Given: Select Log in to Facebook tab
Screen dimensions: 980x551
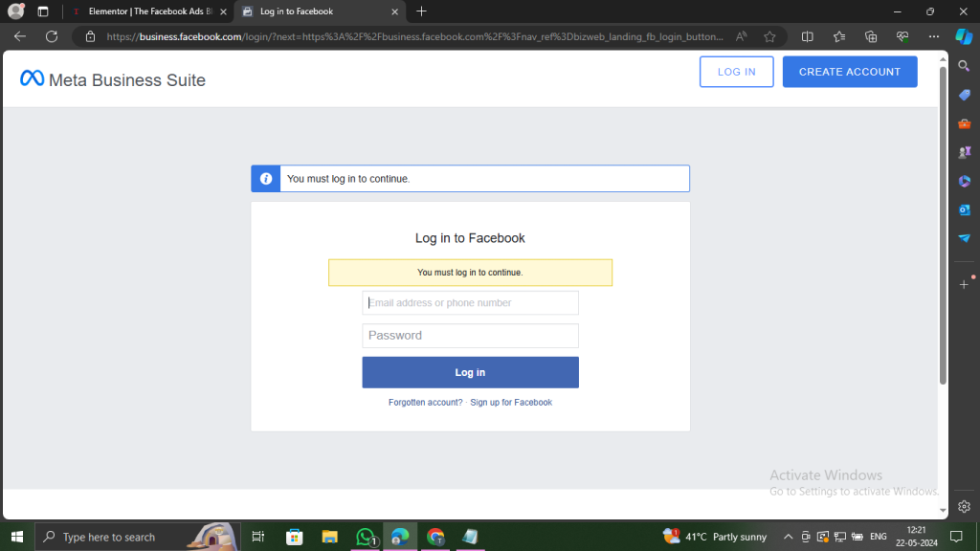Looking at the screenshot, I should click(x=319, y=11).
